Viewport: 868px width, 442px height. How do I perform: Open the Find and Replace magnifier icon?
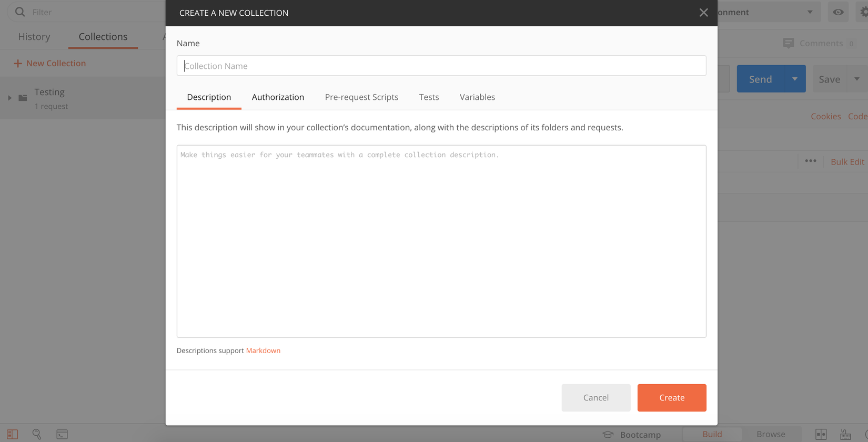pyautogui.click(x=37, y=434)
